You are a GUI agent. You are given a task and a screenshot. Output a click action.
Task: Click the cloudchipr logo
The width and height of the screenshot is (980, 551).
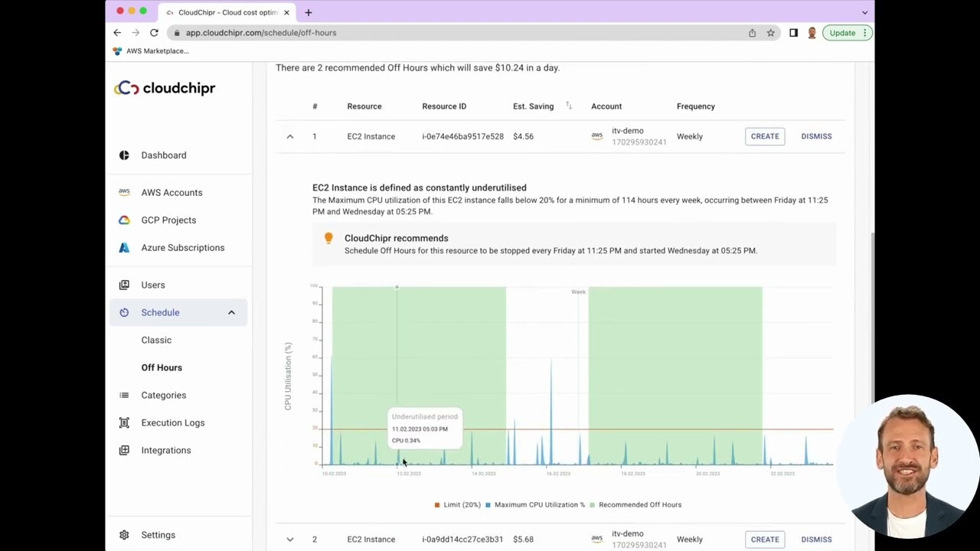click(164, 88)
